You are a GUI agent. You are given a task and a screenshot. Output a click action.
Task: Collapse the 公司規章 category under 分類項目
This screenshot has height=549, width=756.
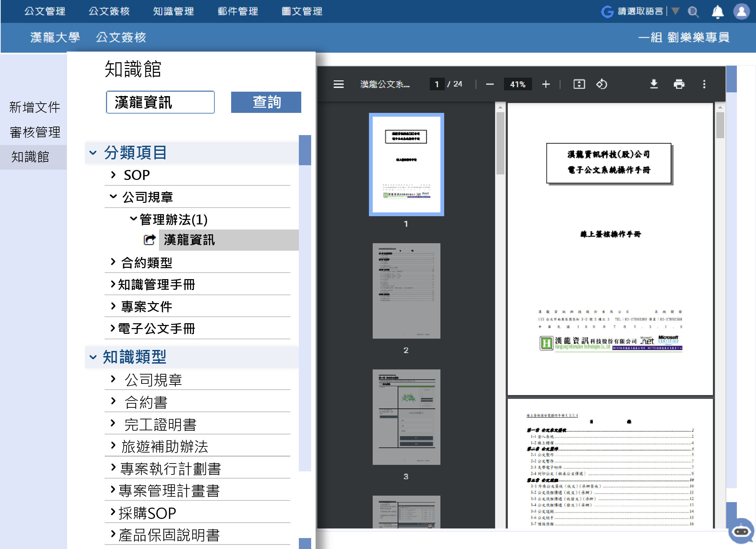point(113,197)
